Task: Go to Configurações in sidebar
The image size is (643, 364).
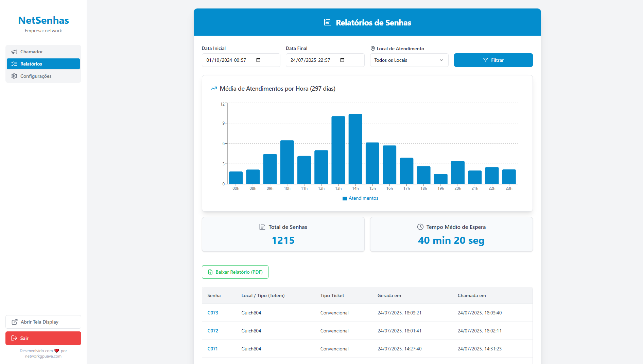Action: [43, 76]
